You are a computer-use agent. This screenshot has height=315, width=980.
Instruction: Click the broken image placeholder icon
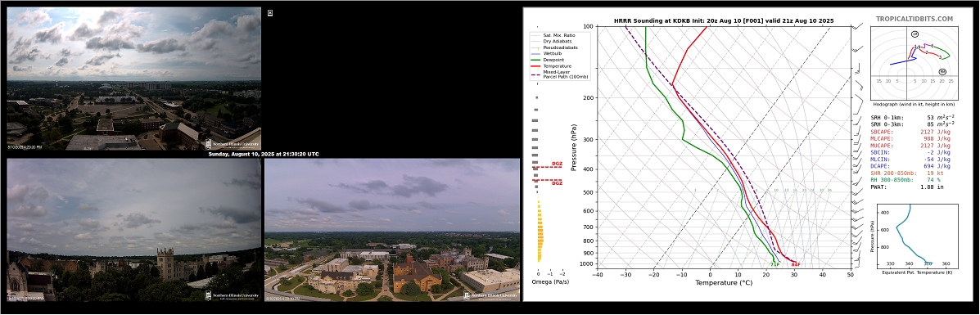point(270,12)
